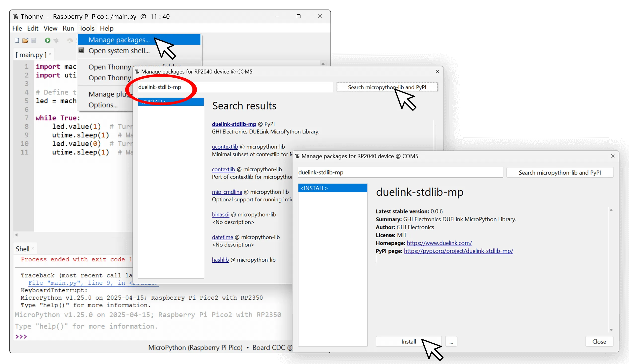Click the stop/restart backend toolbar icon

click(x=70, y=40)
